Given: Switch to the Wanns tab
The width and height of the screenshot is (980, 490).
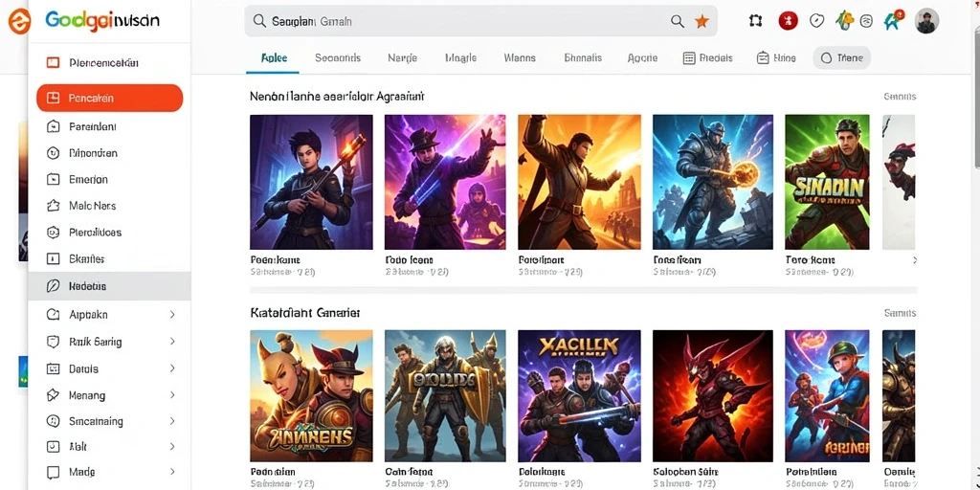Looking at the screenshot, I should pyautogui.click(x=520, y=57).
